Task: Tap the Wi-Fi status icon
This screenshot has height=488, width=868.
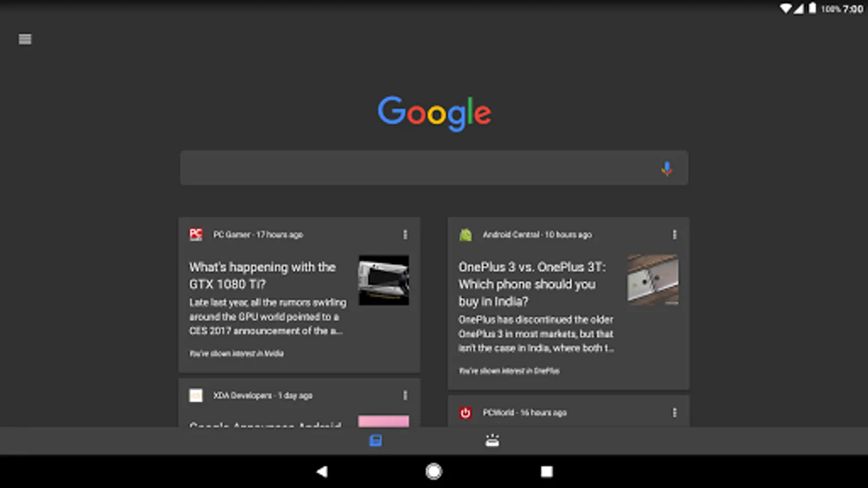Action: coord(786,9)
